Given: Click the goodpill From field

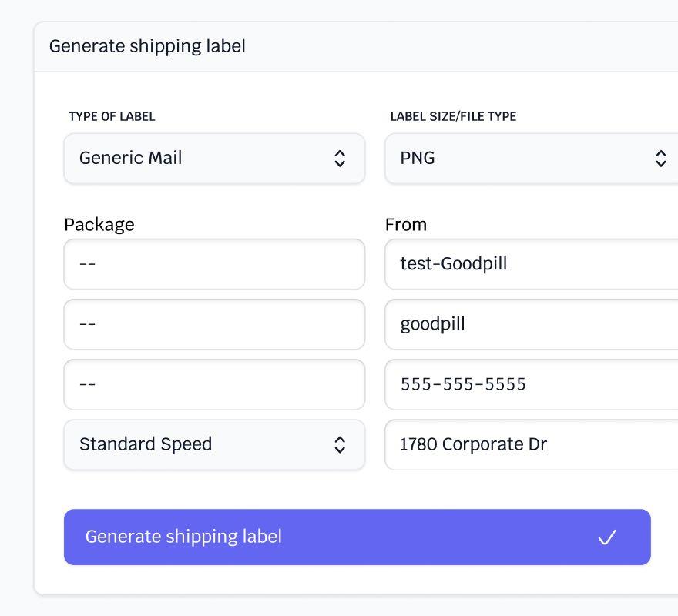Looking at the screenshot, I should tap(532, 324).
